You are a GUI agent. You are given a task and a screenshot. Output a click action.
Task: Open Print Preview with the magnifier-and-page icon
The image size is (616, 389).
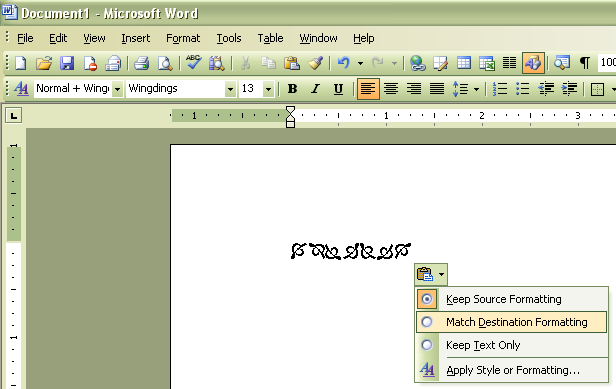[165, 63]
